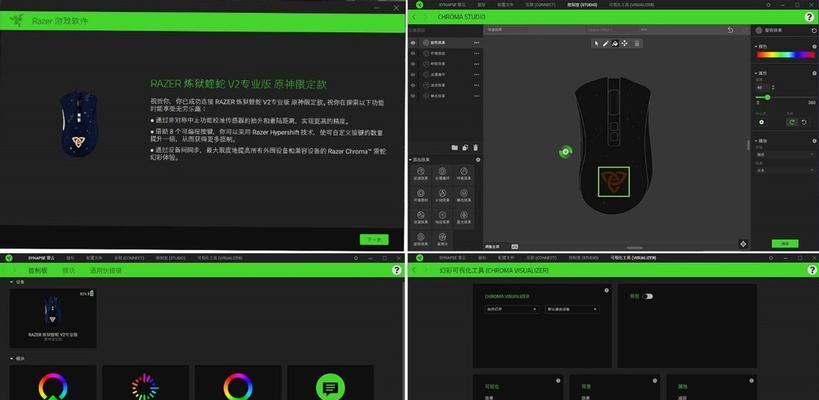The width and height of the screenshot is (819, 400).
Task: Open settings gear in dashboard window title bar
Action: click(x=356, y=258)
